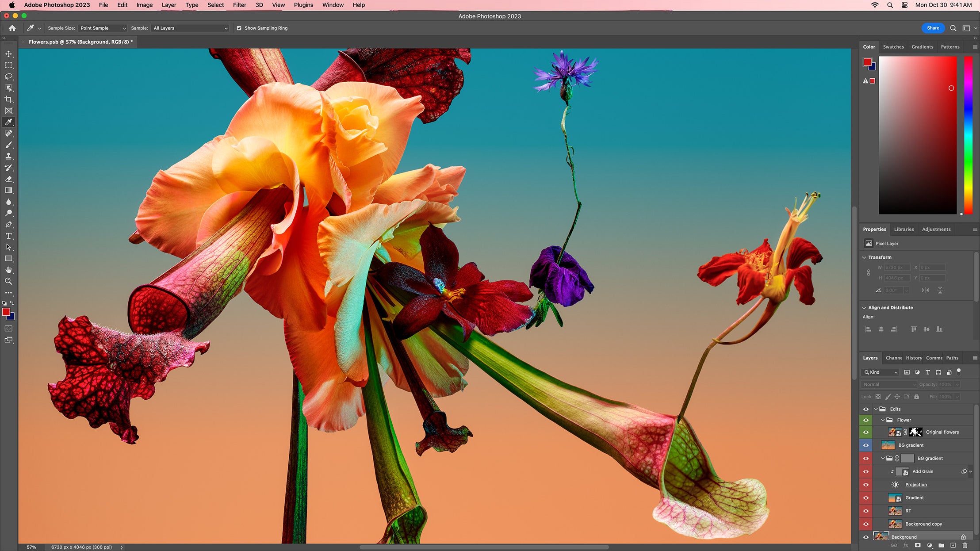Toggle visibility of Background copy layer

pyautogui.click(x=866, y=524)
